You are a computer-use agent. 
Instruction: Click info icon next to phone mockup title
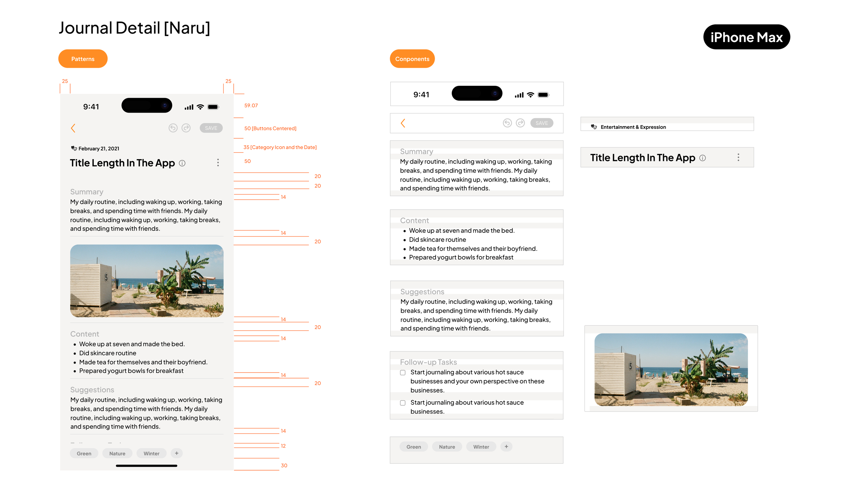(182, 163)
